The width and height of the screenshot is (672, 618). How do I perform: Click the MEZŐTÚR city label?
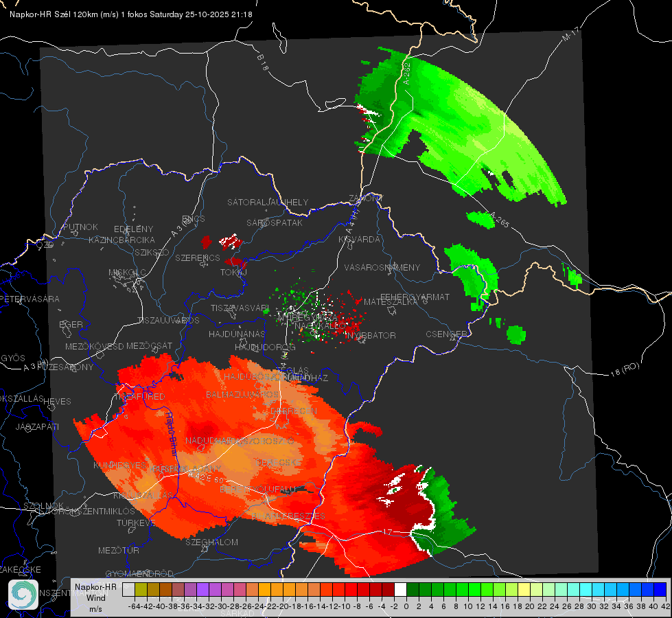click(x=119, y=550)
